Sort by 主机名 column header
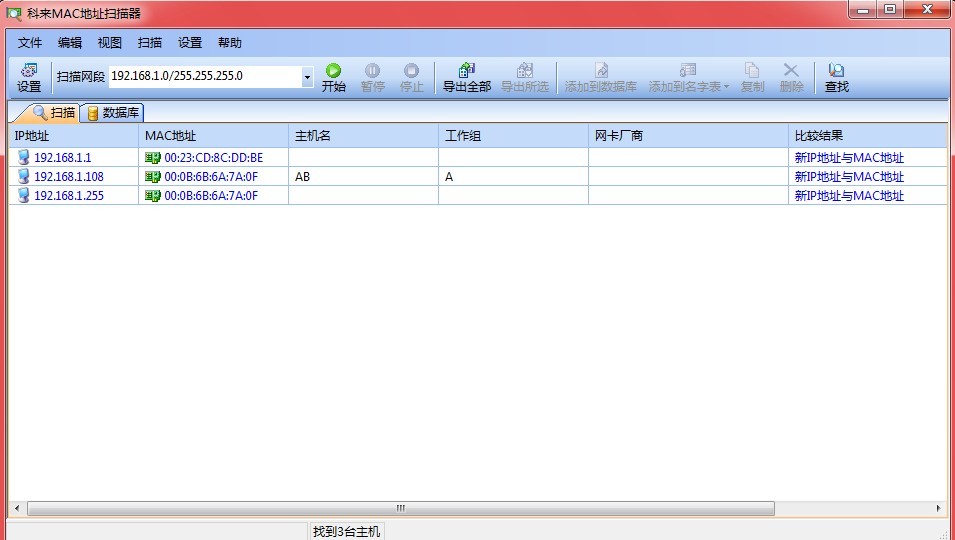 364,135
